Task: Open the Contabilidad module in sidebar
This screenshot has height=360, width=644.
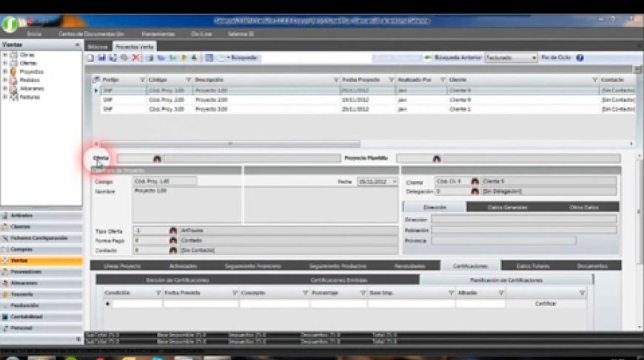Action: [41, 317]
